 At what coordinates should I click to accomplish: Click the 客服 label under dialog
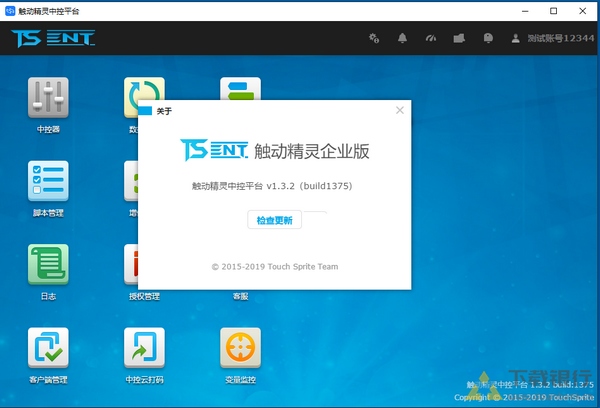pyautogui.click(x=240, y=296)
